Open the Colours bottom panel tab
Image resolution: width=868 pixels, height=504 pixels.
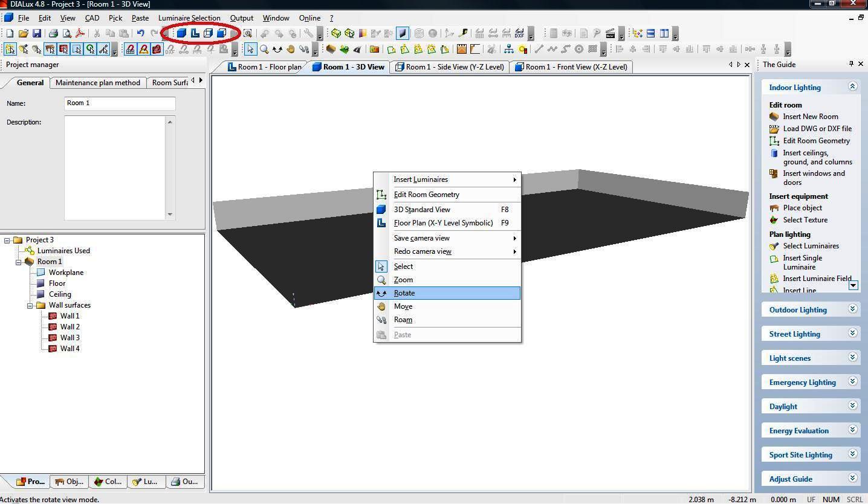(108, 482)
